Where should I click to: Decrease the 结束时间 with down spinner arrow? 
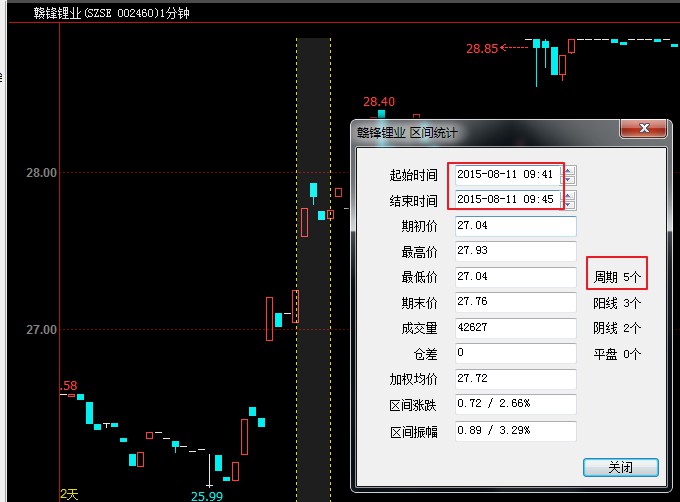(x=570, y=205)
